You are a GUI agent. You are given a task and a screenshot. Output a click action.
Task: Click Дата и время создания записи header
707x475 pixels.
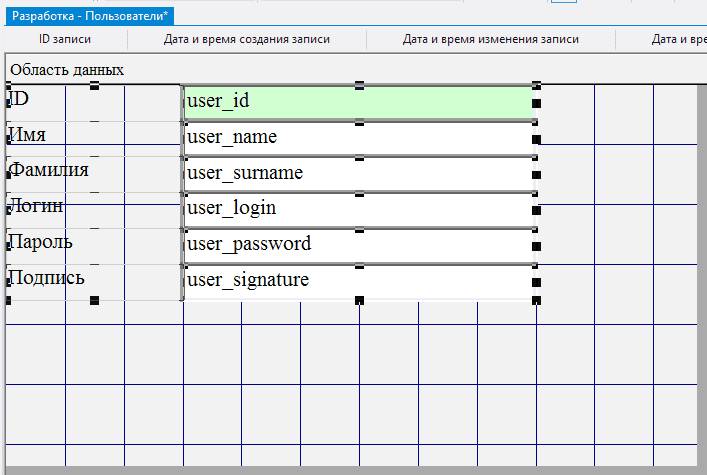pyautogui.click(x=246, y=40)
